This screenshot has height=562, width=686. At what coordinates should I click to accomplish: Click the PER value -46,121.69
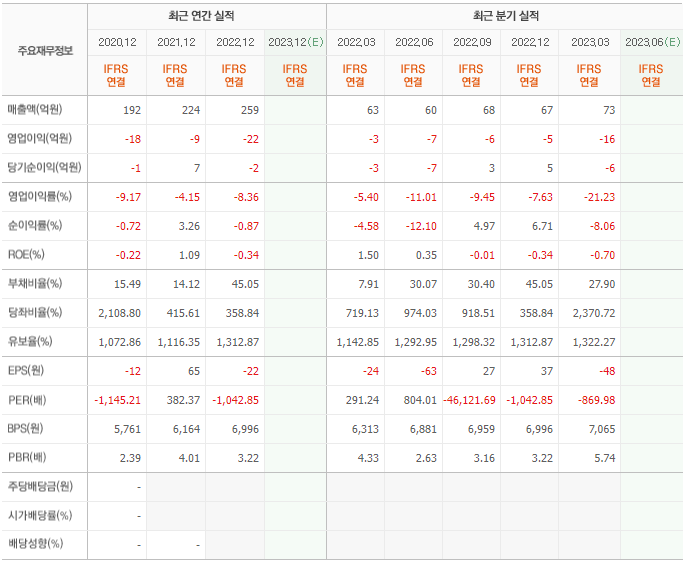[469, 400]
